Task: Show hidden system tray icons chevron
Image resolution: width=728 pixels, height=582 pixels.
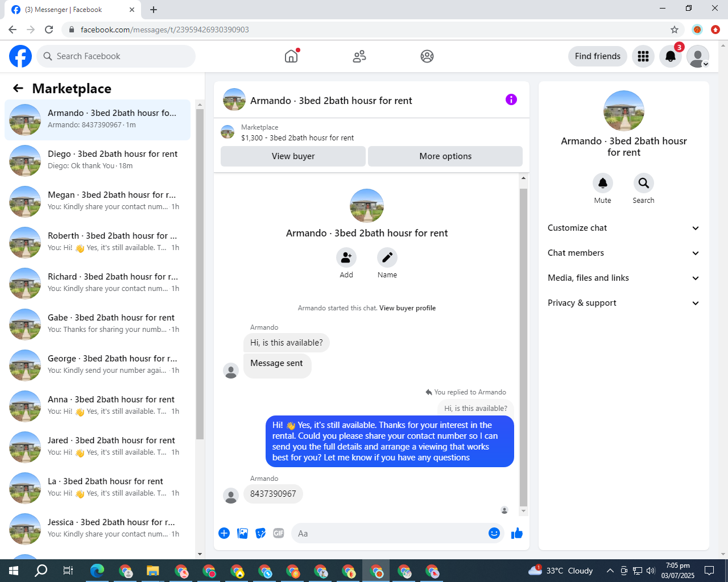Action: click(610, 571)
